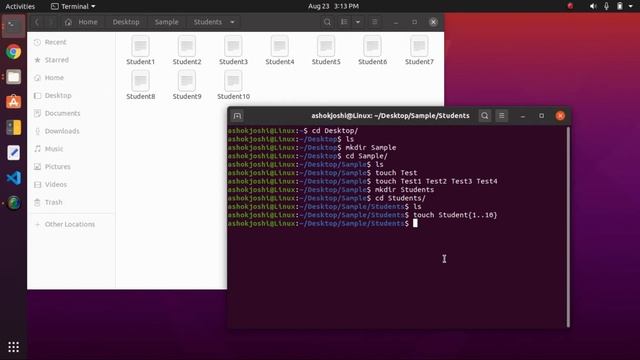Click the search icon in Files window
The image size is (640, 360).
click(327, 22)
